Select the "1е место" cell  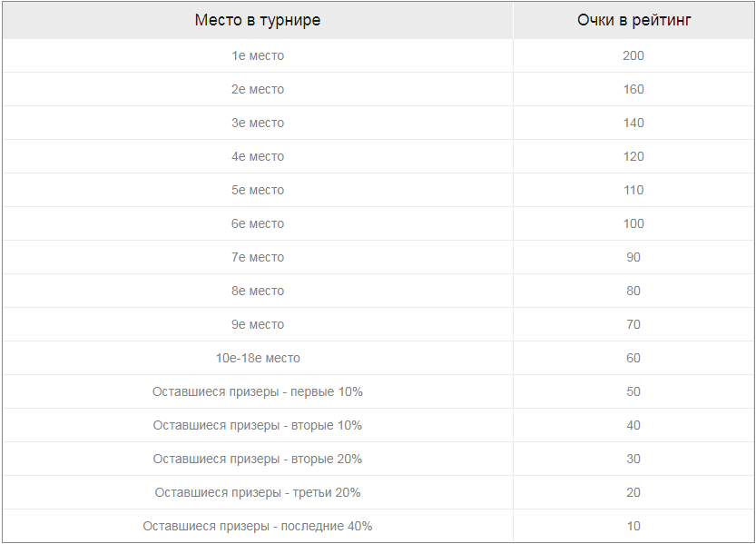(258, 55)
